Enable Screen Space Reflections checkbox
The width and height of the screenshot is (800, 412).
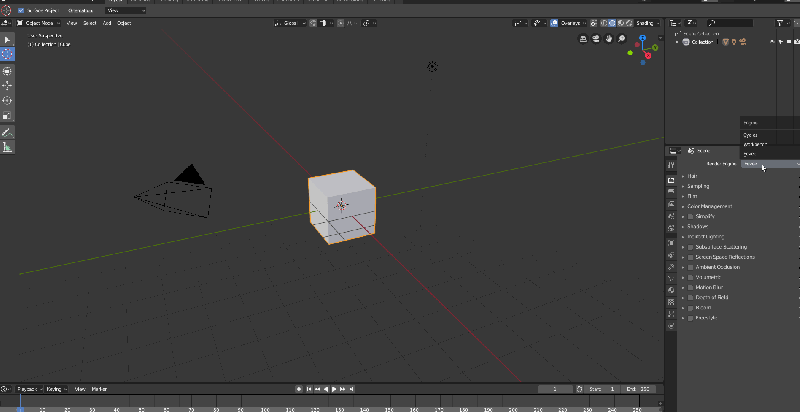[x=691, y=257]
